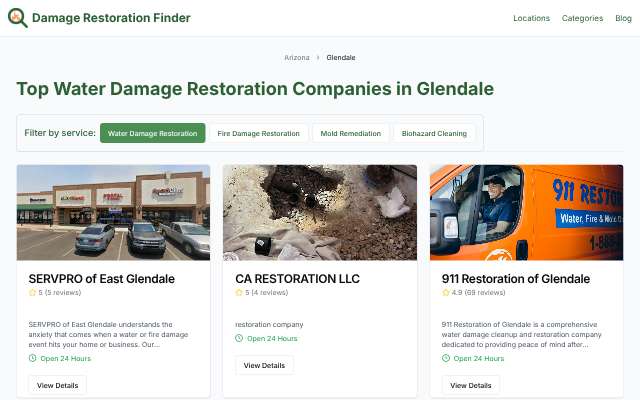Click the clock icon on CA RESTORATION card
The image size is (640, 400).
239,338
